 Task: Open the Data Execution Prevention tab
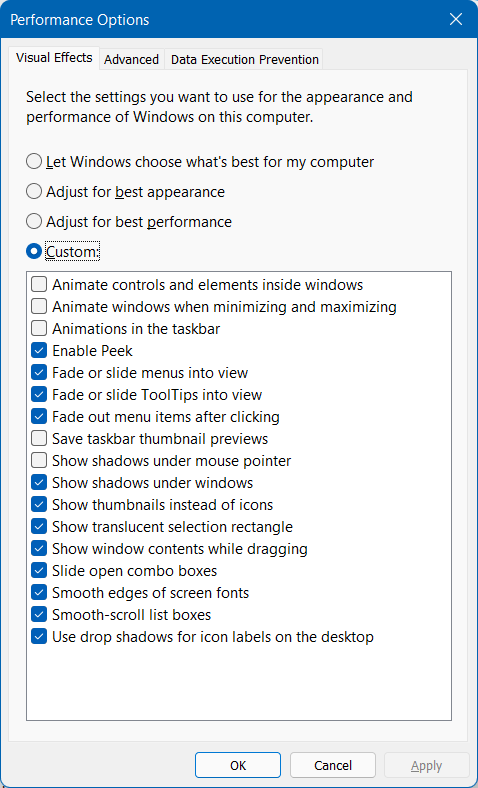[245, 59]
